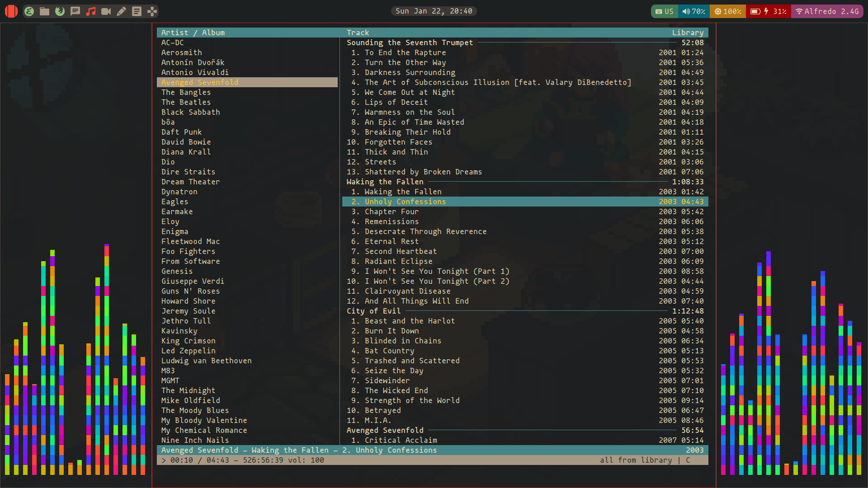Expand Sounding the Seventh Trumpet tracklist
The image size is (868, 488).
[410, 42]
